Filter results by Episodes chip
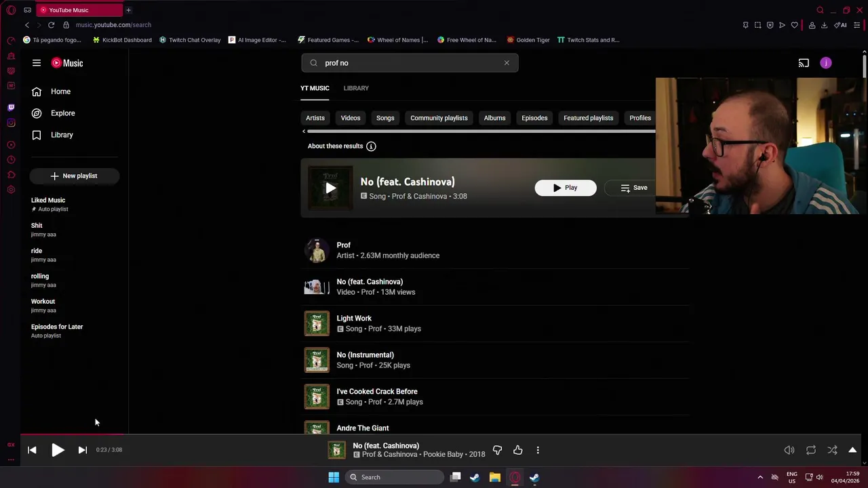The height and width of the screenshot is (488, 868). click(534, 118)
